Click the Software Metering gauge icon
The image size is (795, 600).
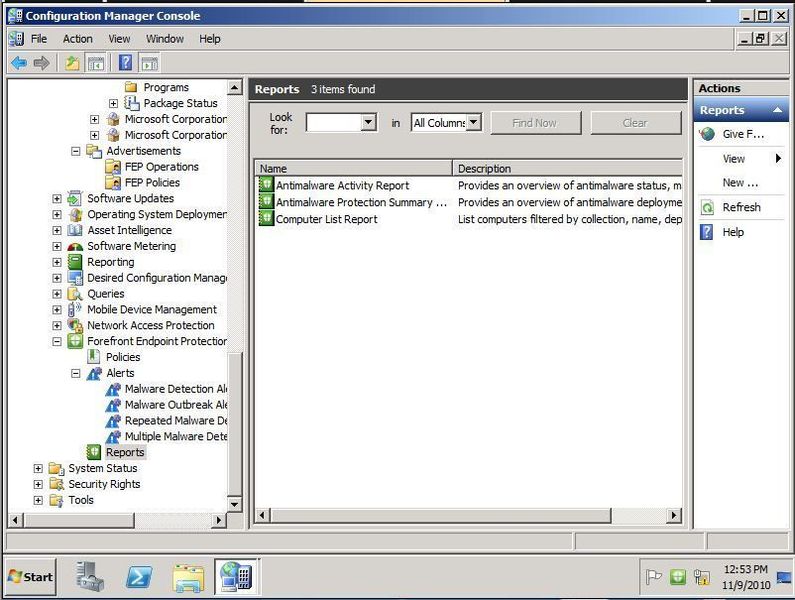point(75,246)
